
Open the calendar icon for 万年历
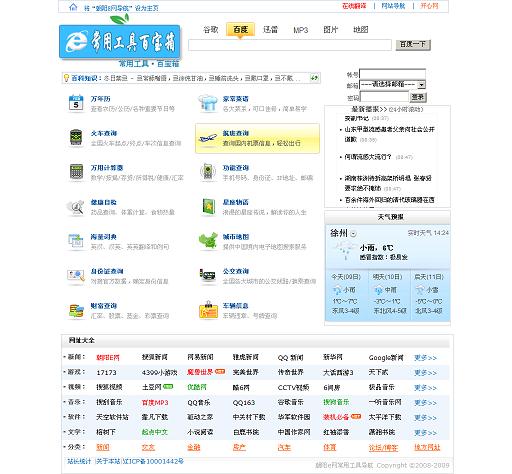coord(76,103)
